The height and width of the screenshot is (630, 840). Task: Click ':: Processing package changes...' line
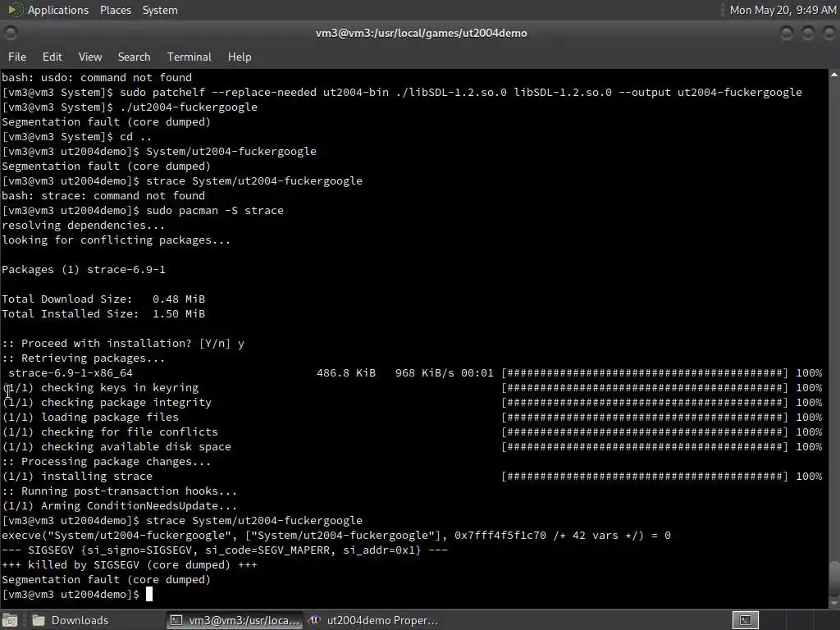[x=106, y=461]
